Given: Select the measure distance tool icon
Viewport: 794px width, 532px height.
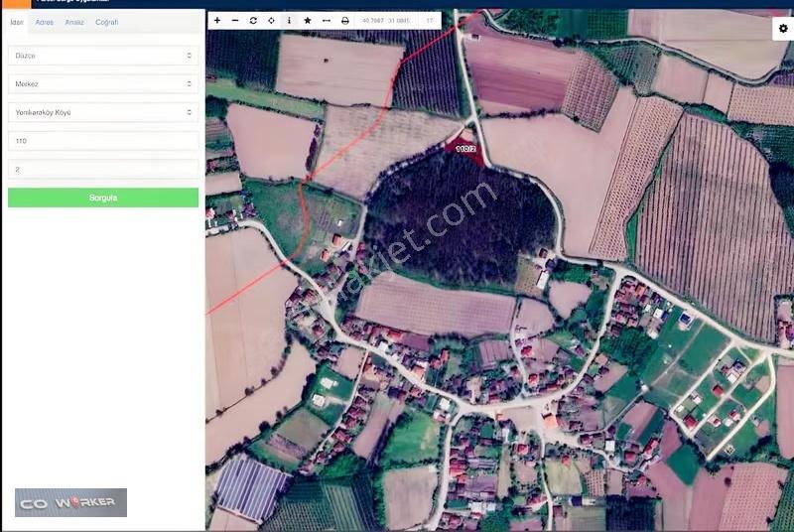Looking at the screenshot, I should [x=327, y=21].
